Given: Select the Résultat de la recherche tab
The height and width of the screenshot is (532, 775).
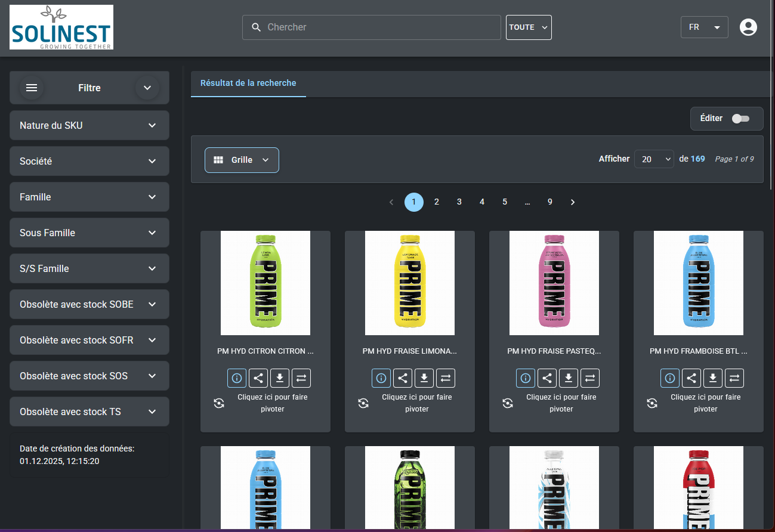Looking at the screenshot, I should (x=248, y=83).
